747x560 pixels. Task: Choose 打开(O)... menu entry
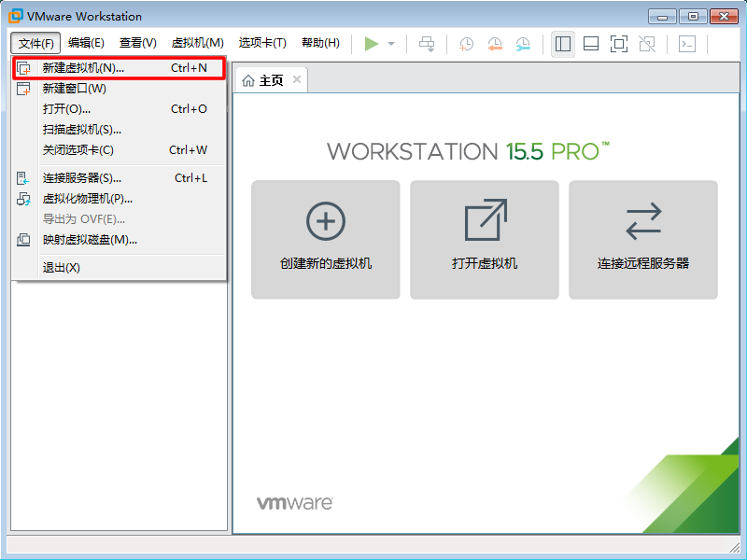click(66, 109)
